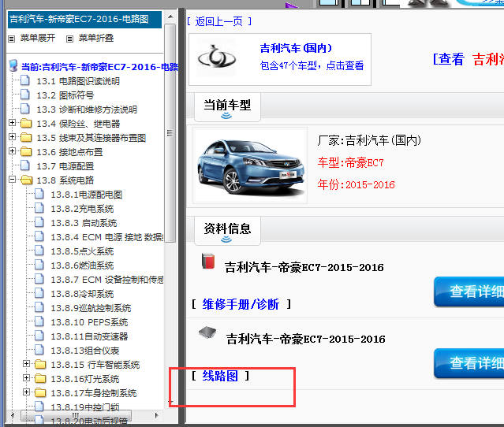Select the 资料信息 tab
The height and width of the screenshot is (427, 504).
[x=227, y=231]
